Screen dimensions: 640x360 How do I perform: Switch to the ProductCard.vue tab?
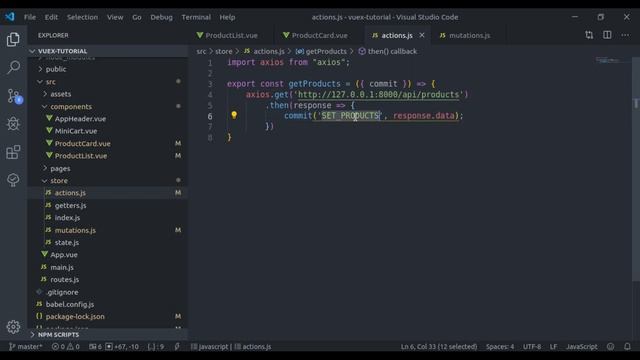pos(320,36)
